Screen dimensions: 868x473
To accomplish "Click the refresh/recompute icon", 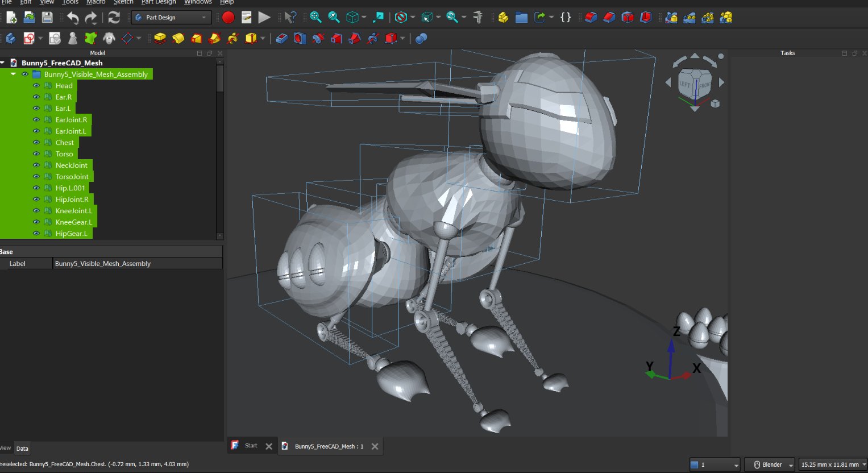I will click(114, 18).
